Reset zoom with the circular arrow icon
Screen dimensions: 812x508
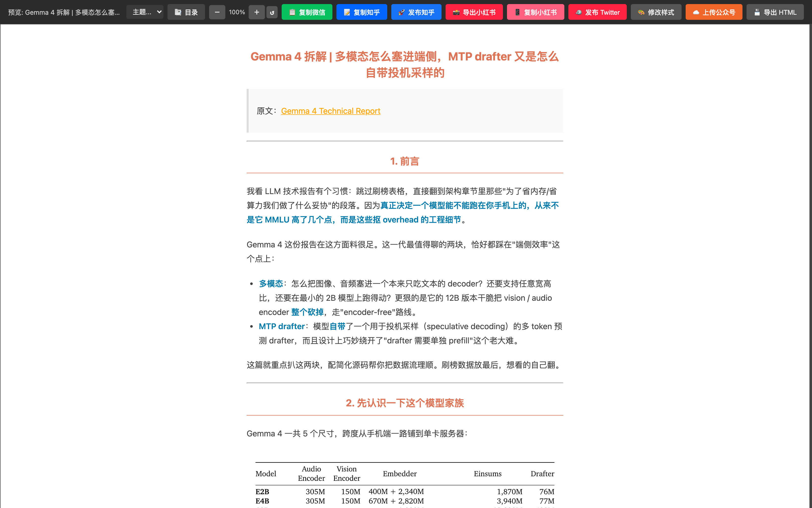click(272, 12)
